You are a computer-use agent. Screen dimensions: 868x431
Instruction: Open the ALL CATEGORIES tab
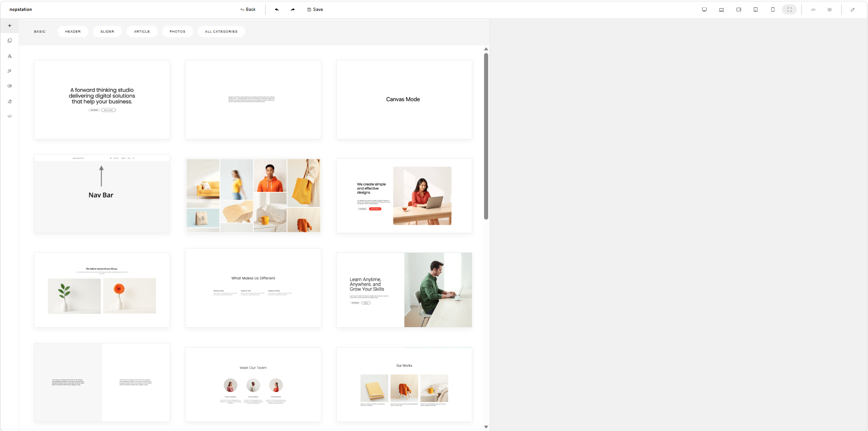point(221,31)
